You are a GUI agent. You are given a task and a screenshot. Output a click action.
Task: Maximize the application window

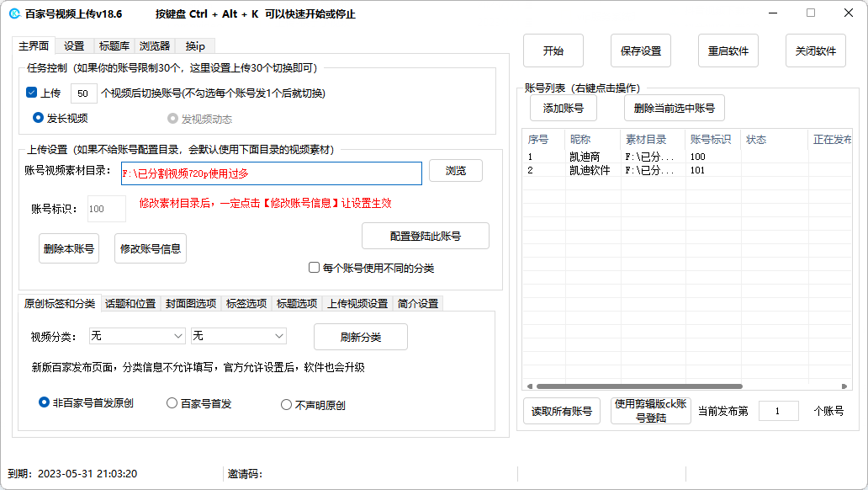[x=811, y=13]
